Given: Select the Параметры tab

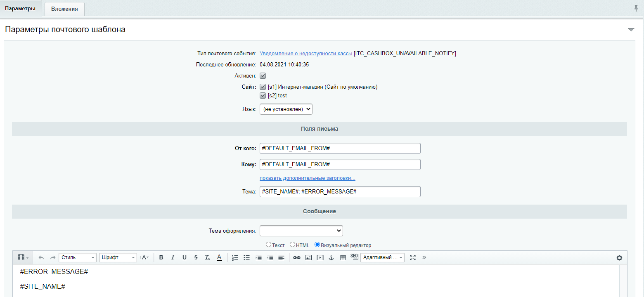Looking at the screenshot, I should pyautogui.click(x=20, y=9).
